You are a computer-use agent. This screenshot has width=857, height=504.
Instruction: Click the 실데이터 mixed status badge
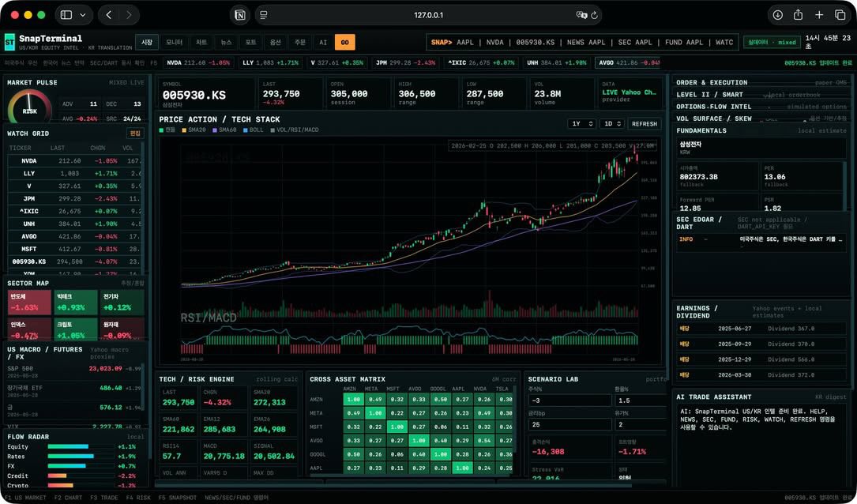tap(772, 42)
